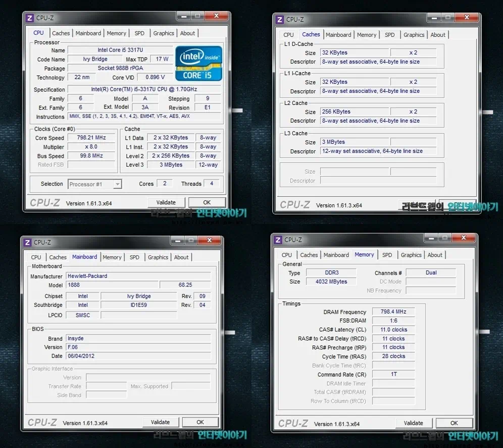
Task: Click the CPU-Z logo on the Memory window footer
Action: point(294,423)
